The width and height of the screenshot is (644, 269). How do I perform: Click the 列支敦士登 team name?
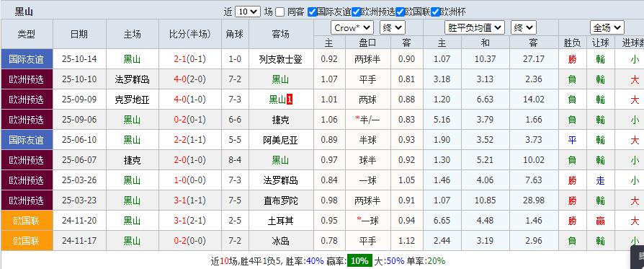pyautogui.click(x=280, y=59)
